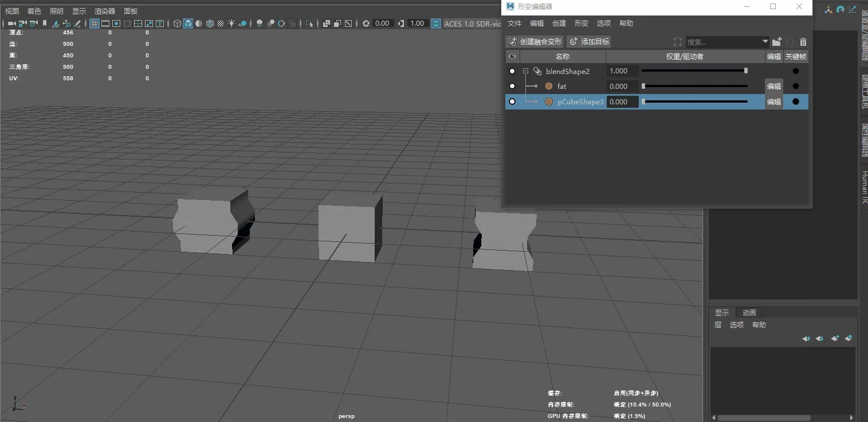This screenshot has height=422, width=868.
Task: Click the textured checker display icon
Action: [x=221, y=24]
